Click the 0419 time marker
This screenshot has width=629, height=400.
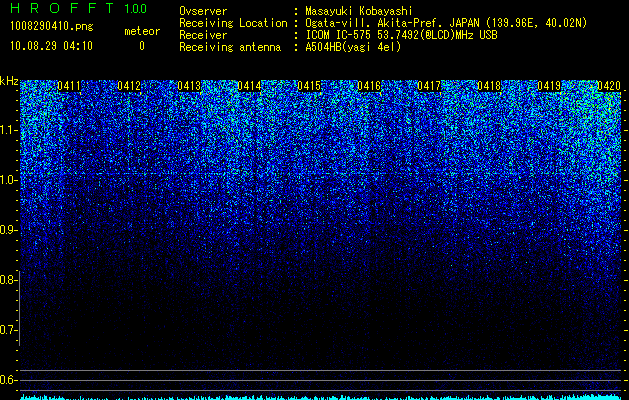(549, 86)
